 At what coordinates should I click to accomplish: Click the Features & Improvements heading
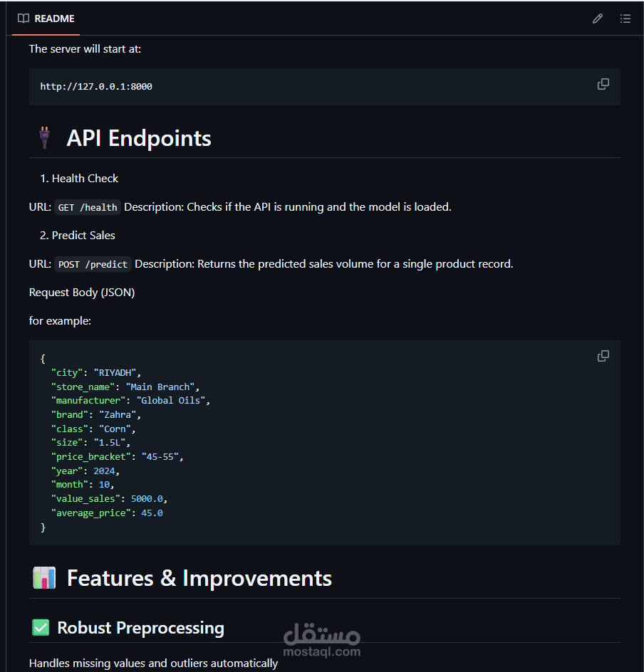tap(199, 578)
